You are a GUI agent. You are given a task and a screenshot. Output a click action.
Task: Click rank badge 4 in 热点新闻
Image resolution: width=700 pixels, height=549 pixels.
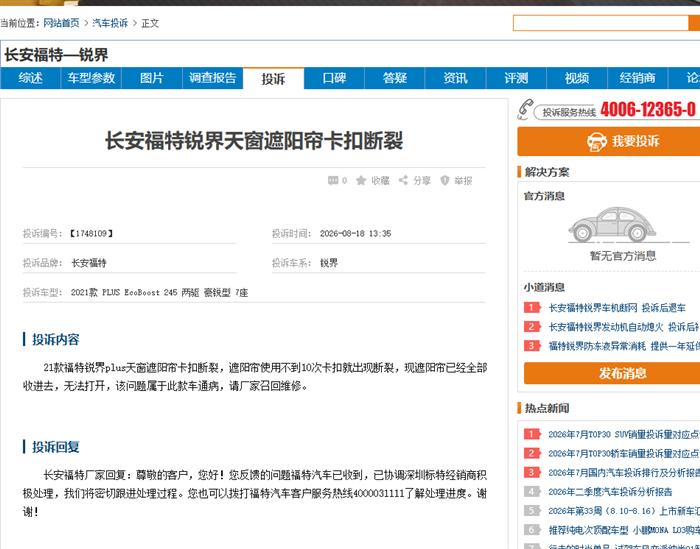pyautogui.click(x=532, y=492)
